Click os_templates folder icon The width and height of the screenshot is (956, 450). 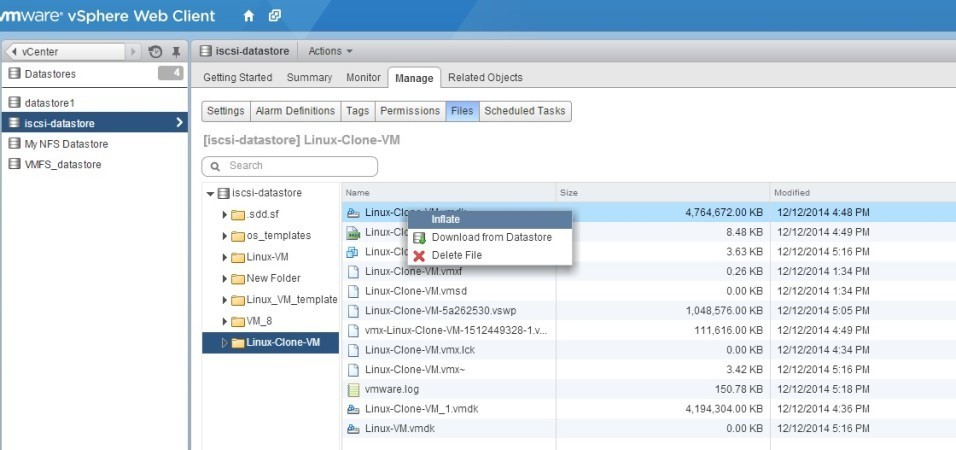pos(238,236)
